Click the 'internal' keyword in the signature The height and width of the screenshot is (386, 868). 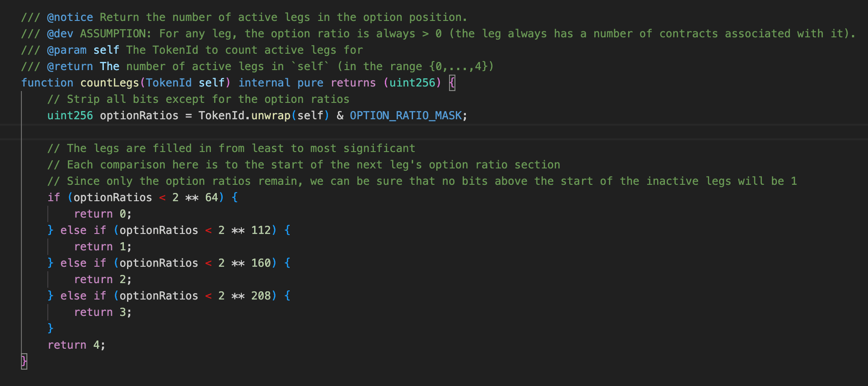pyautogui.click(x=264, y=83)
